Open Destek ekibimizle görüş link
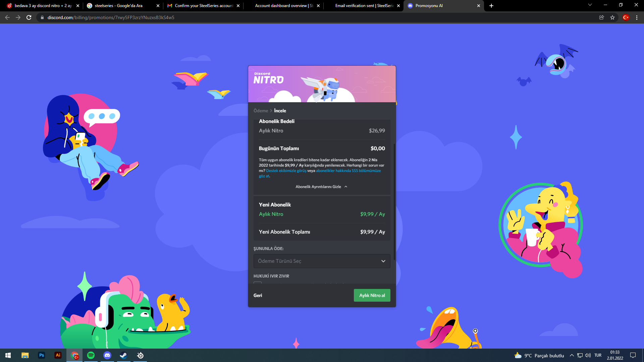 tap(286, 171)
